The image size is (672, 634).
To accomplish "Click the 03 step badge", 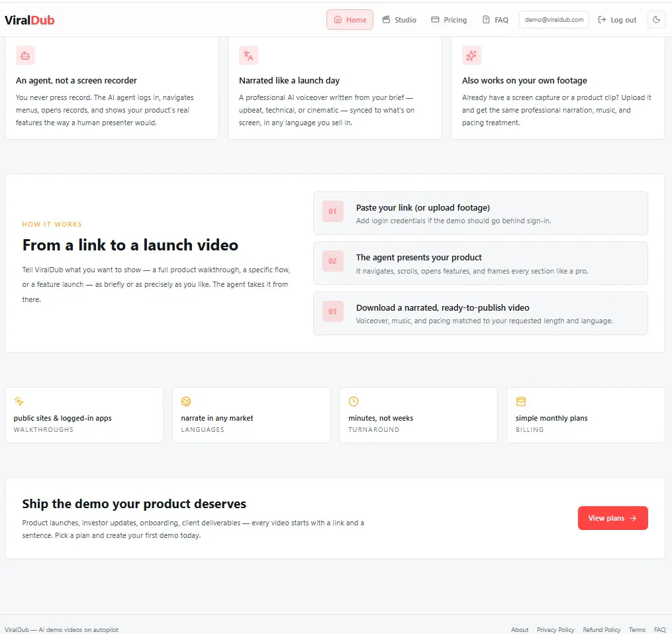I will 332,311.
